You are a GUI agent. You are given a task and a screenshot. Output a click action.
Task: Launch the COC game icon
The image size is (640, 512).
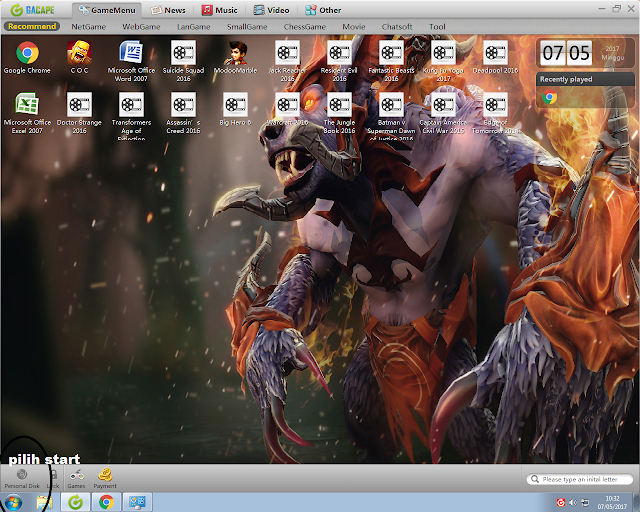click(x=79, y=53)
